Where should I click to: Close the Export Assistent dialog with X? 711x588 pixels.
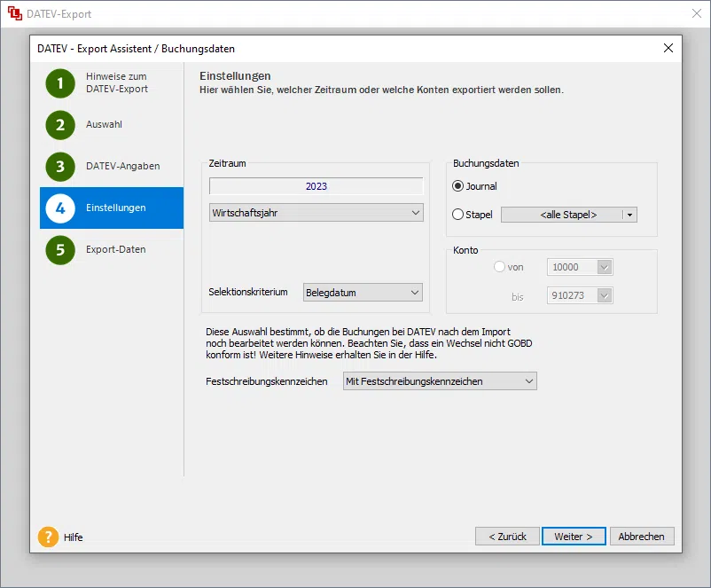point(668,48)
